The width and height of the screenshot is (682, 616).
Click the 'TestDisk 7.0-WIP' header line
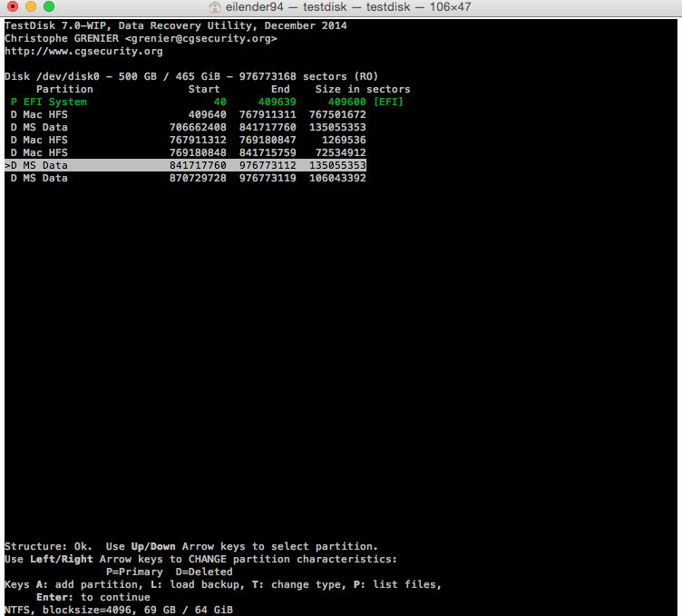pos(176,25)
